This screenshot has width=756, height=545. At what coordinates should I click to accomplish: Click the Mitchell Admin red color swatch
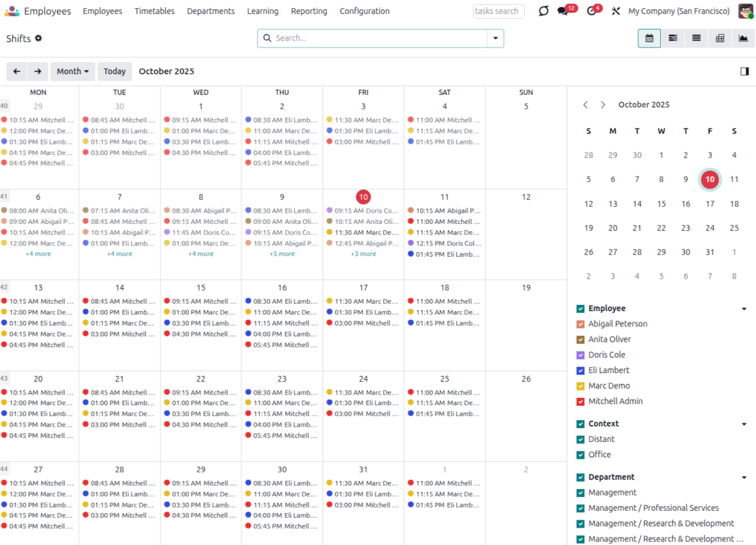coord(580,402)
